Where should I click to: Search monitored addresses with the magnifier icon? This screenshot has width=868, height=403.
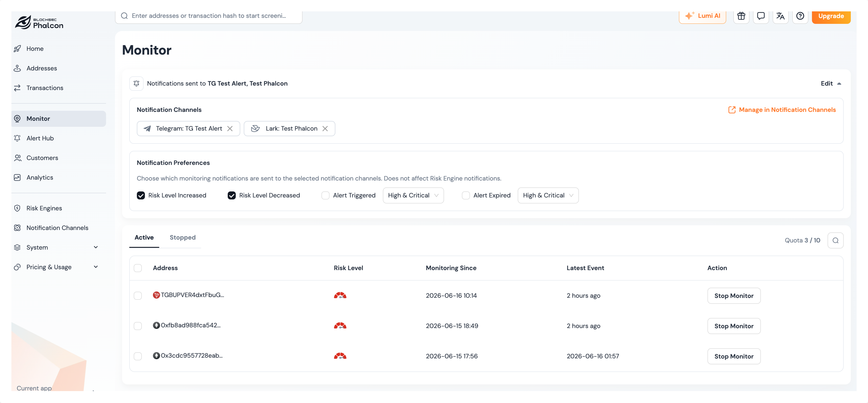pos(835,240)
